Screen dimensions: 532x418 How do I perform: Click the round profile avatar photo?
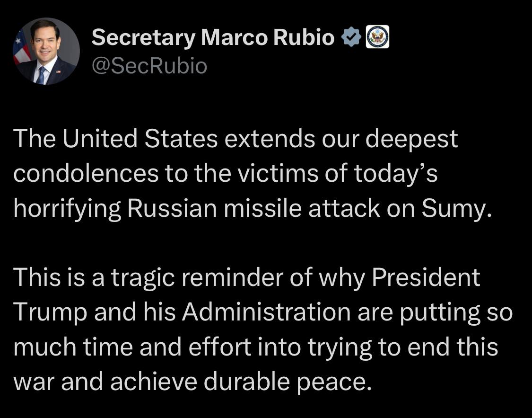[46, 51]
